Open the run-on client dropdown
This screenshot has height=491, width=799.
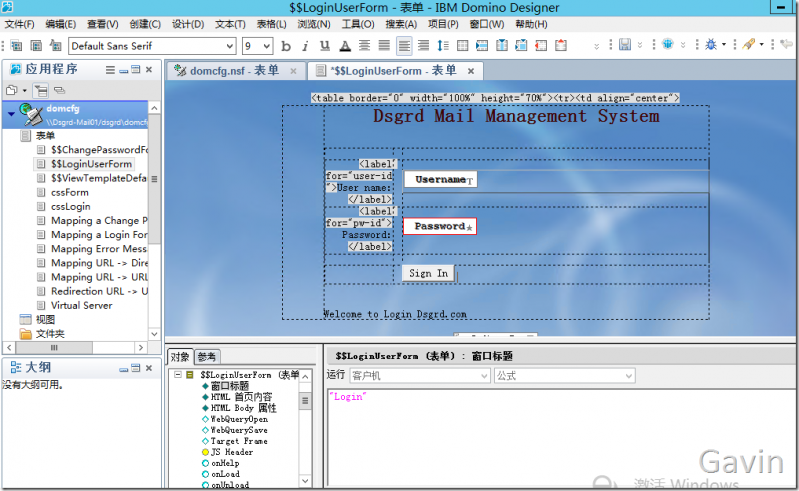[x=420, y=376]
